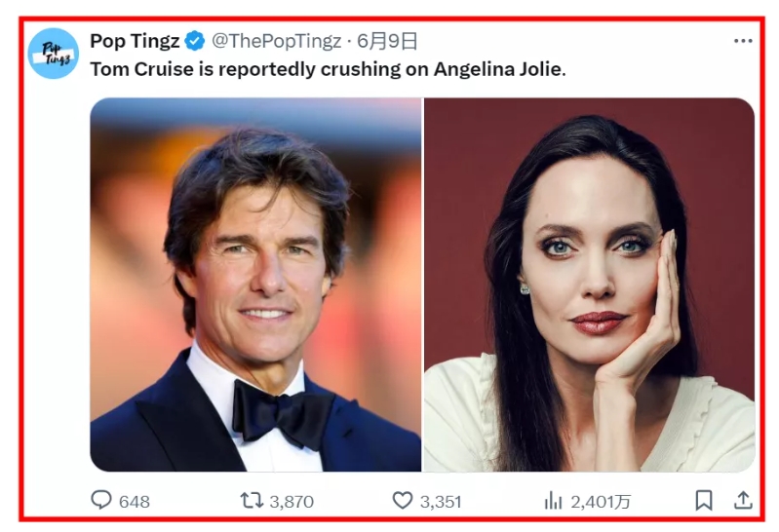The height and width of the screenshot is (532, 779).
Task: Like the tweet with the heart icon
Action: [x=403, y=500]
